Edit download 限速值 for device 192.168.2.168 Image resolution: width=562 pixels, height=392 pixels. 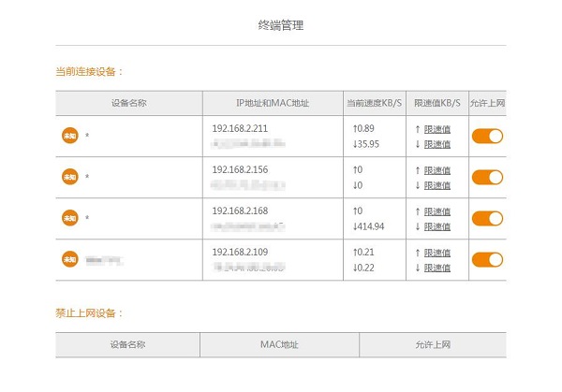(437, 226)
